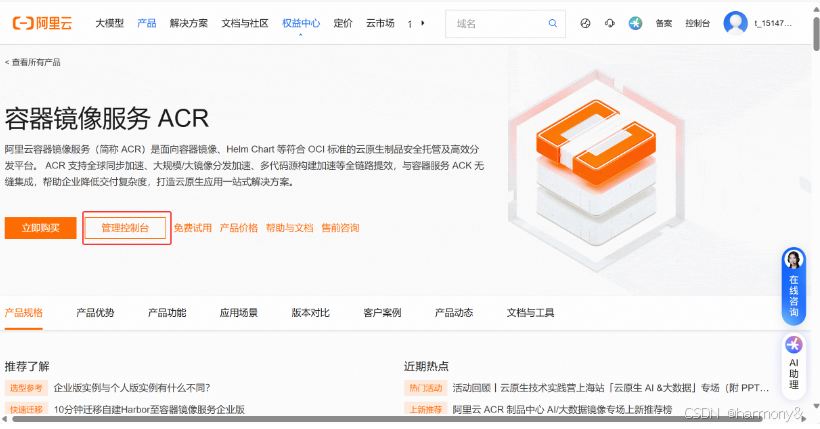The width and height of the screenshot is (820, 429).
Task: Click the 管理控制台 button
Action: coord(125,228)
